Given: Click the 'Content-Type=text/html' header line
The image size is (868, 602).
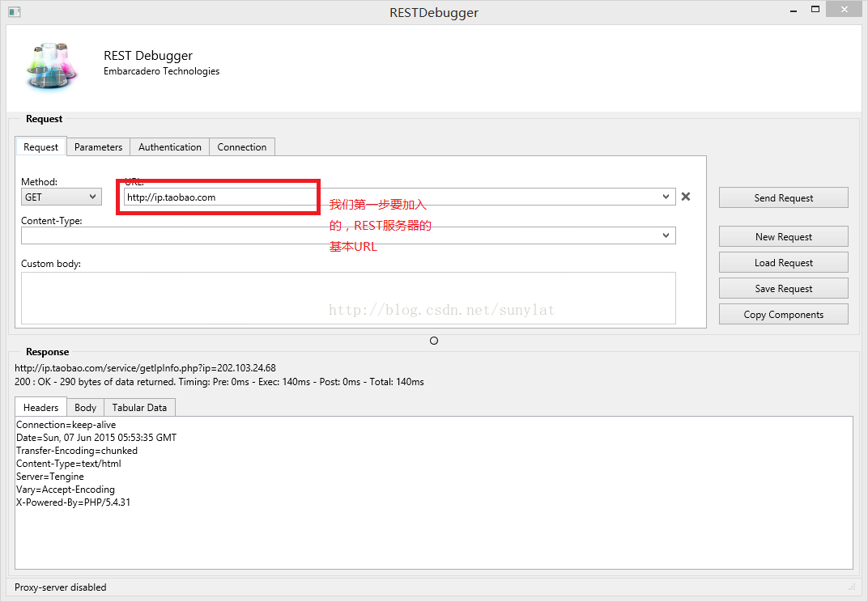Looking at the screenshot, I should pos(69,464).
